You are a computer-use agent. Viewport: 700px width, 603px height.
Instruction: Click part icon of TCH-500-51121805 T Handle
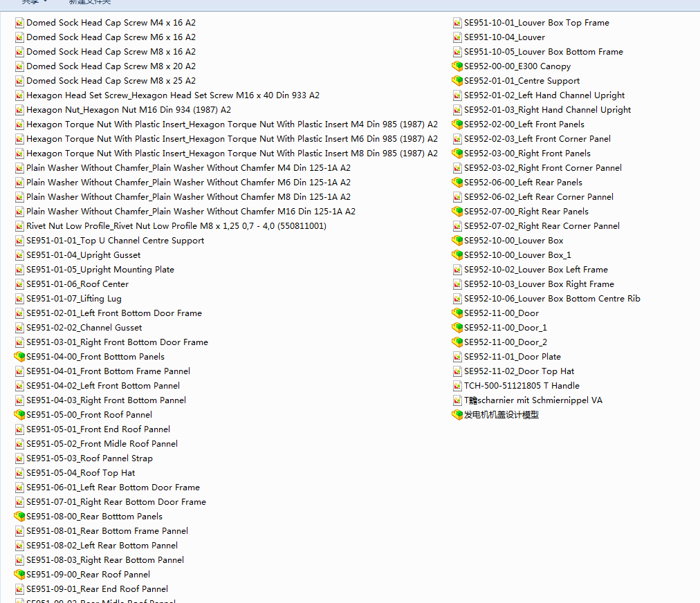point(458,386)
